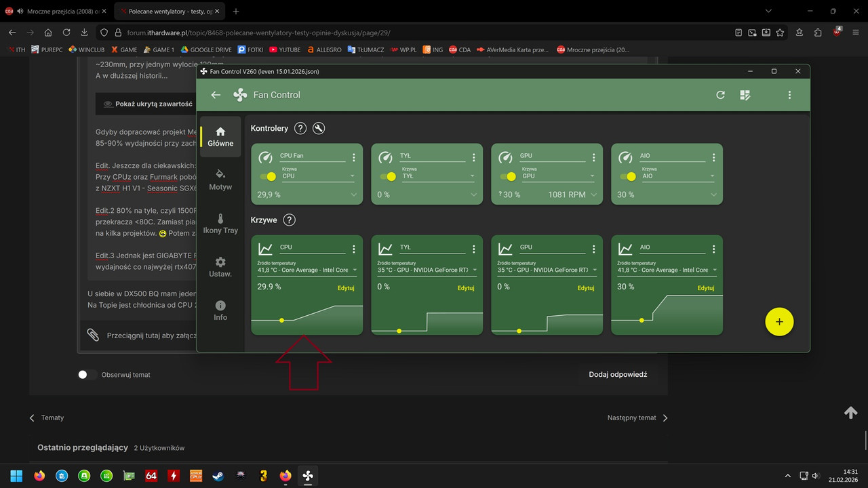Click Edytuj on the GPU curve card
This screenshot has width=868, height=488.
point(586,288)
